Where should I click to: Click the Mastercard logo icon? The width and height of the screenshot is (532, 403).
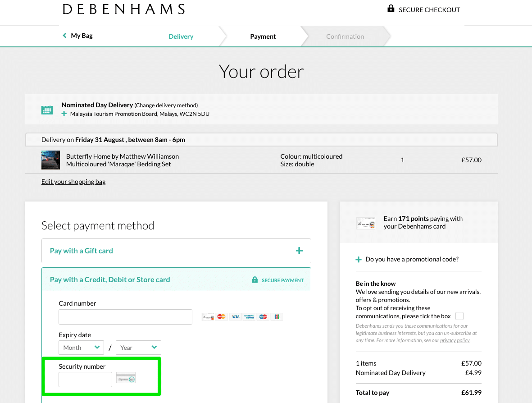click(x=222, y=317)
